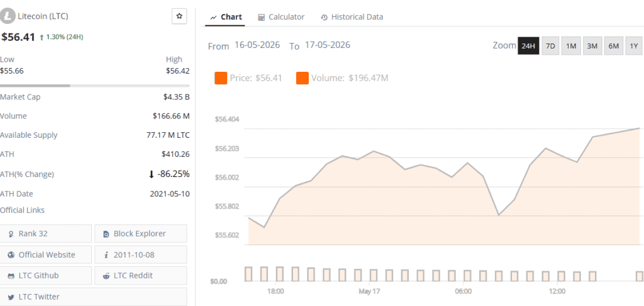This screenshot has height=306, width=644.
Task: Click the Price: $56.41 legend label
Action: 256,78
